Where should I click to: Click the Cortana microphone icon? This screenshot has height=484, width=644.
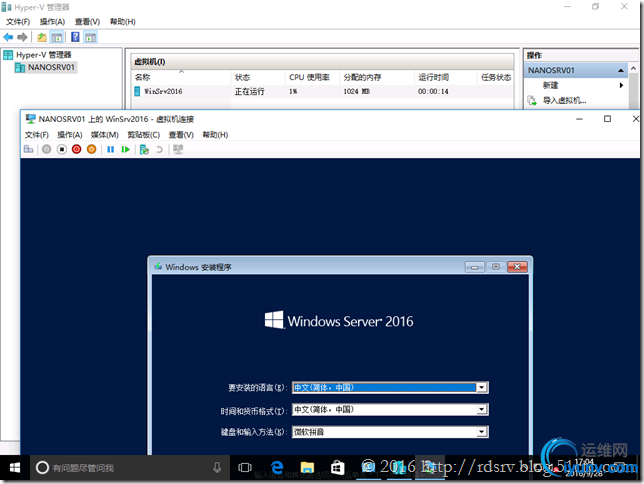coord(217,468)
